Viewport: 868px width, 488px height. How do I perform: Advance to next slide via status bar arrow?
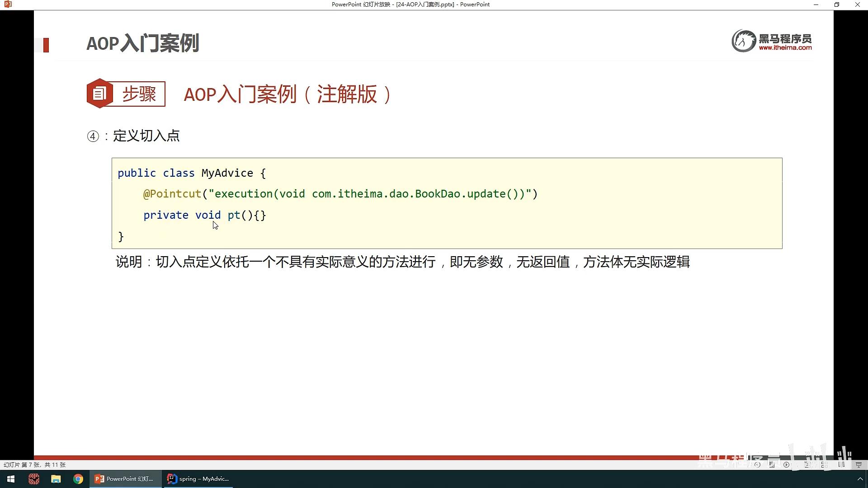tap(787, 465)
